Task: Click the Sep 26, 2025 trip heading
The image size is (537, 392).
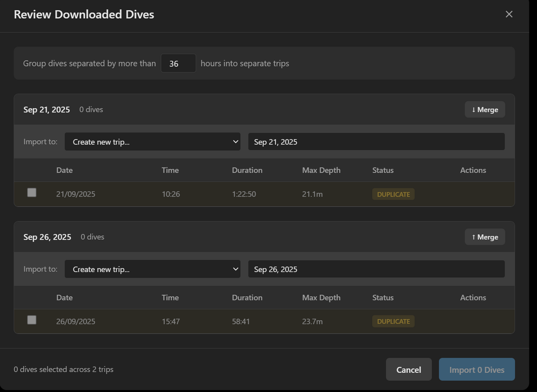Action: click(x=47, y=237)
